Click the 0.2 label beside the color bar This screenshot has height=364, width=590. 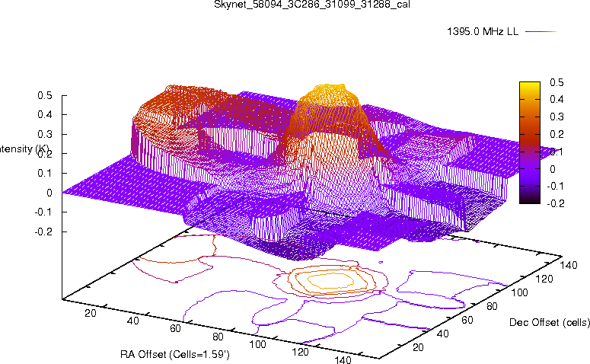pyautogui.click(x=557, y=134)
